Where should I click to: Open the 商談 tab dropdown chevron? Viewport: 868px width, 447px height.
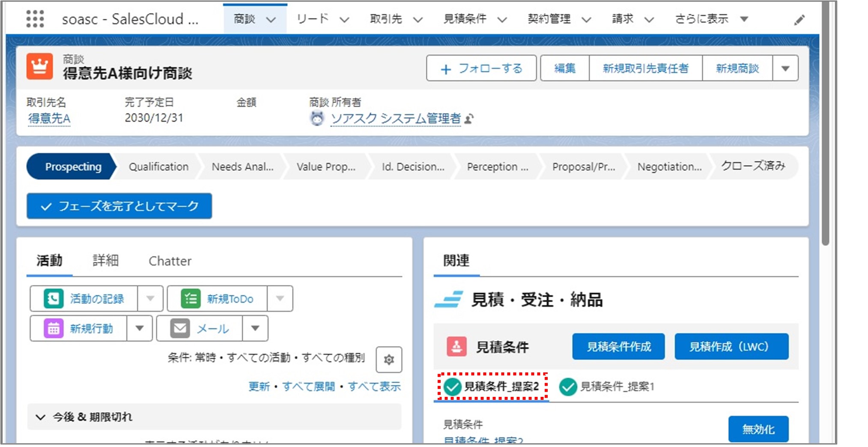point(271,19)
